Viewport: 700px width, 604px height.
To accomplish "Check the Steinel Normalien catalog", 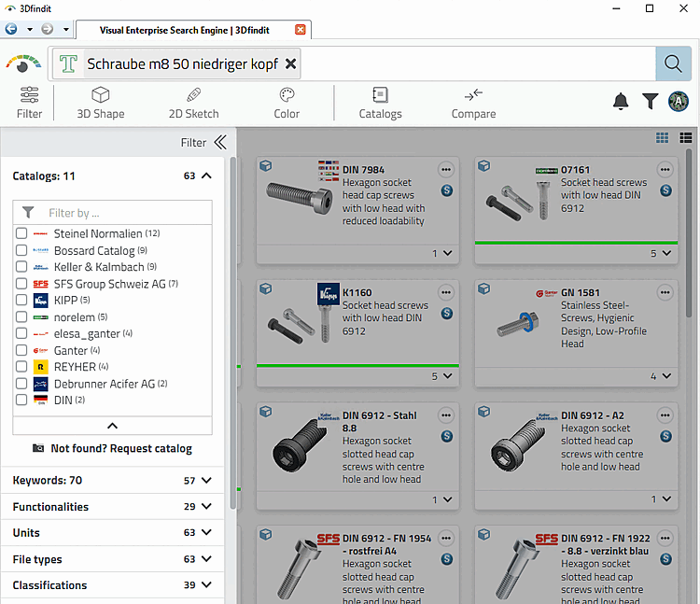I will (x=21, y=233).
